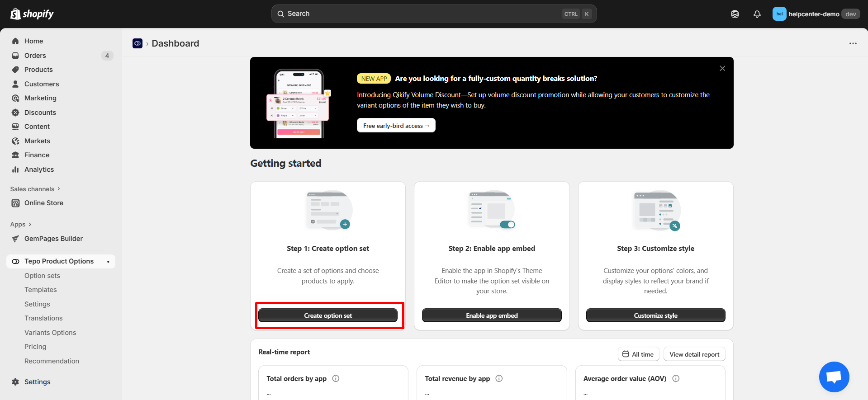
Task: Open Variants Options in Tepo menu
Action: [x=50, y=333]
